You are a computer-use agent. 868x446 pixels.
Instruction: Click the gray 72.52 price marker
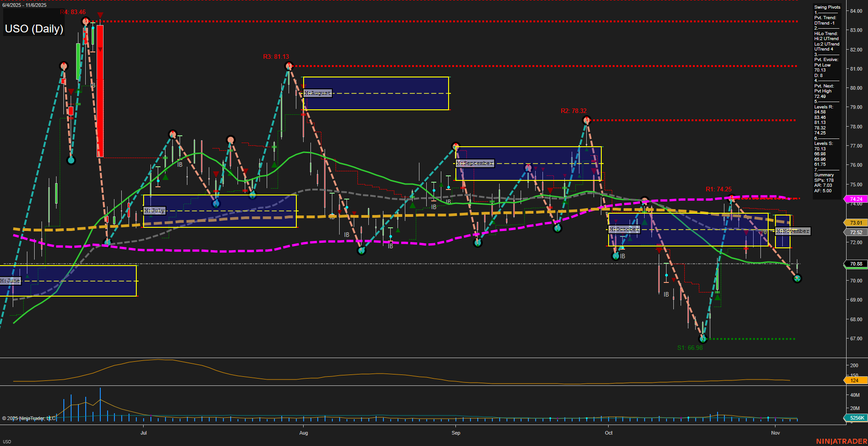click(856, 232)
